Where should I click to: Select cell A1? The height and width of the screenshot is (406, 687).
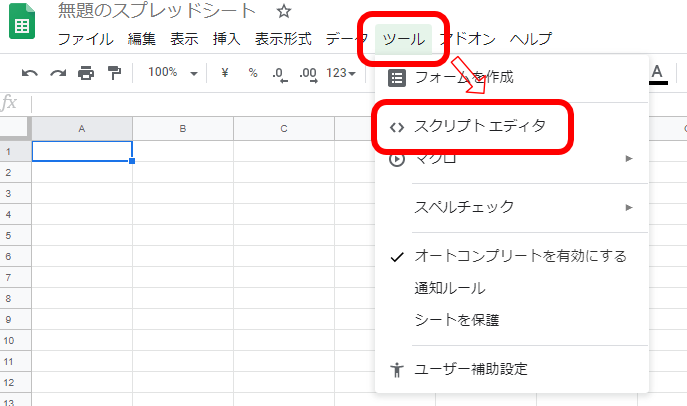82,151
